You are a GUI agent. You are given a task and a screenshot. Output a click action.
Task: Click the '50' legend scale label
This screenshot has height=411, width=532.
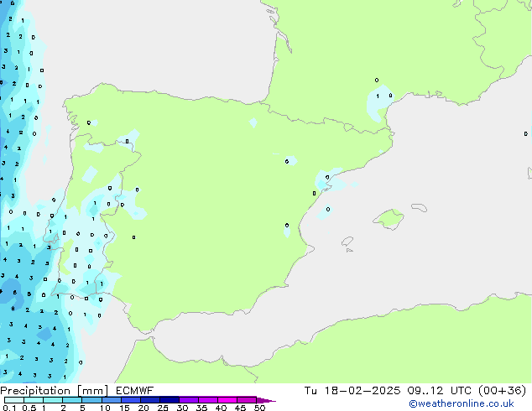click(259, 408)
